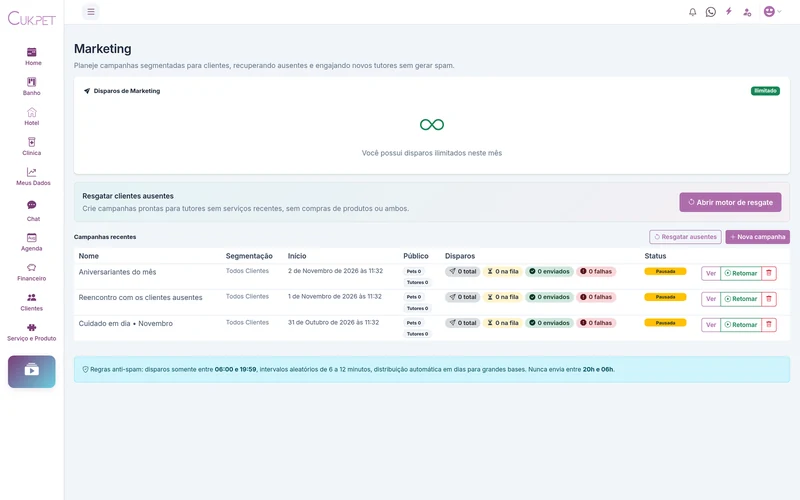Click the anti-spam rules shield icon

pyautogui.click(x=85, y=369)
